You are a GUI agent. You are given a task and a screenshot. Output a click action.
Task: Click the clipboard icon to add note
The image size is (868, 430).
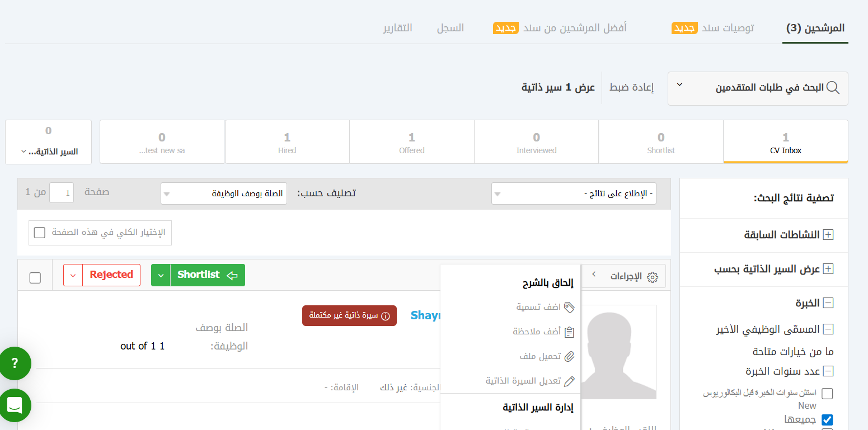tap(569, 332)
